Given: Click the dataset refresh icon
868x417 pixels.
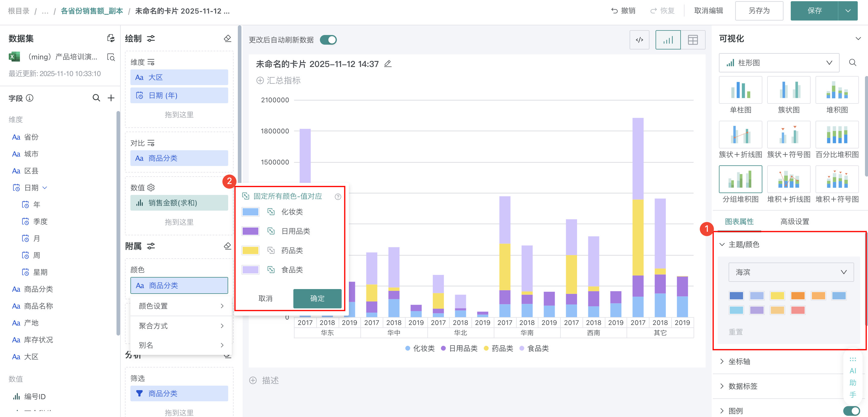Looking at the screenshot, I should pos(111,38).
